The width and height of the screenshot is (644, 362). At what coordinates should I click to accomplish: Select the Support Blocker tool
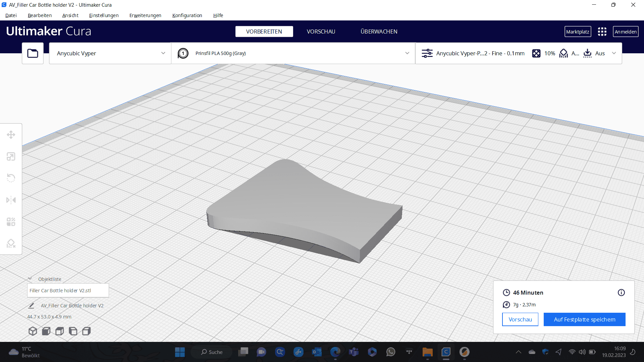[x=11, y=244]
